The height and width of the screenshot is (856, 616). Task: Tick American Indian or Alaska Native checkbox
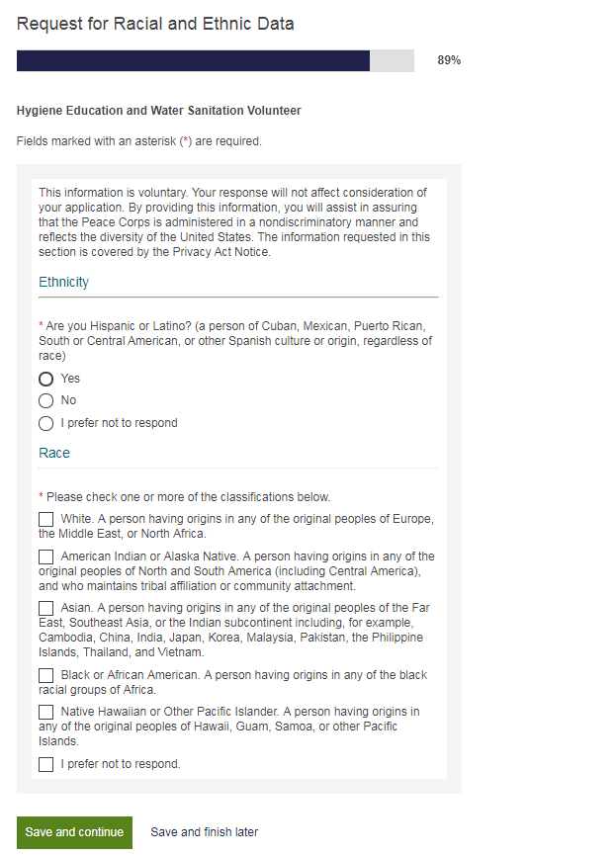pos(46,556)
